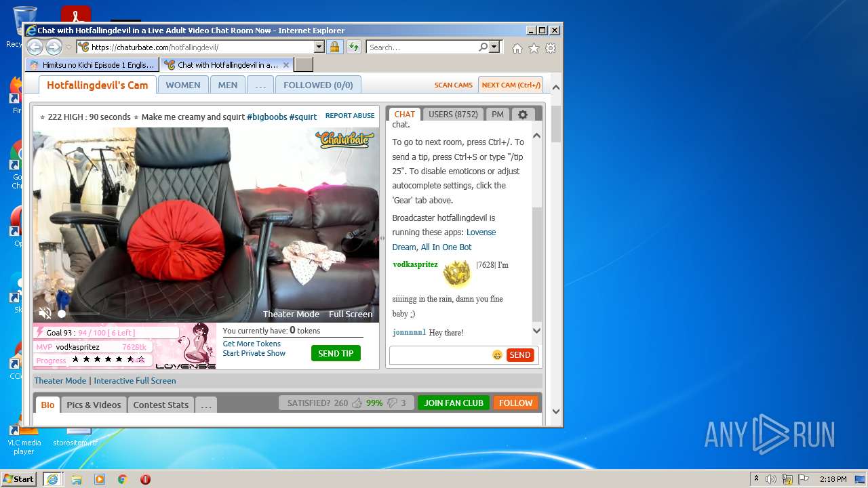Switch to the PM tab
Viewport: 868px width, 488px height.
(x=498, y=115)
